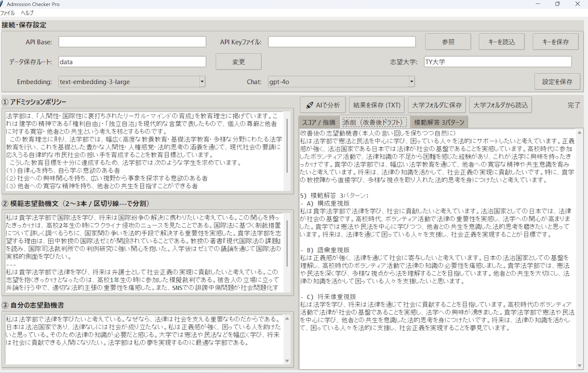
Task: Click the admission policy text area scrollbar
Action: pos(287,151)
